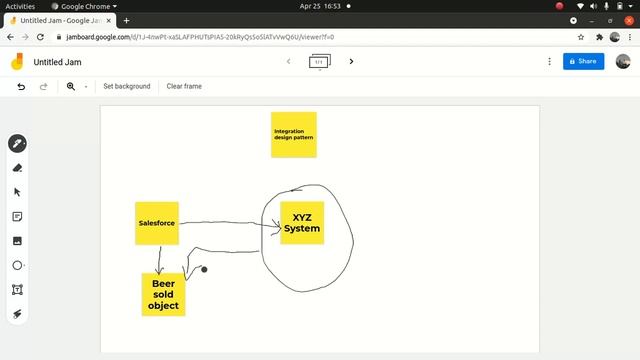Select the Eraser tool
This screenshot has height=360, width=640.
click(17, 168)
